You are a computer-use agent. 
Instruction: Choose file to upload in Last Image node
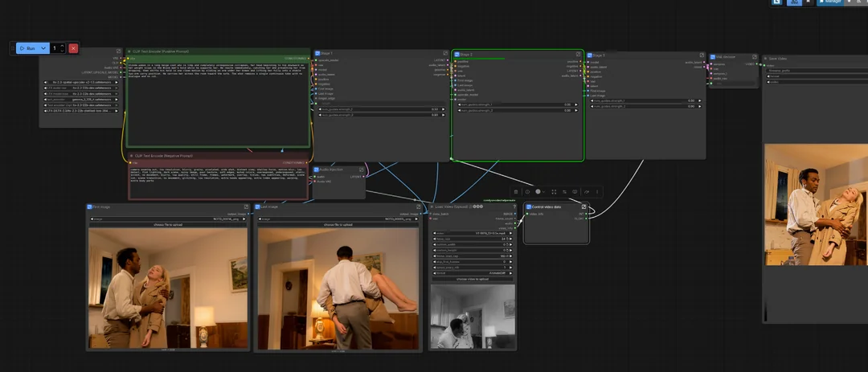[x=337, y=225]
